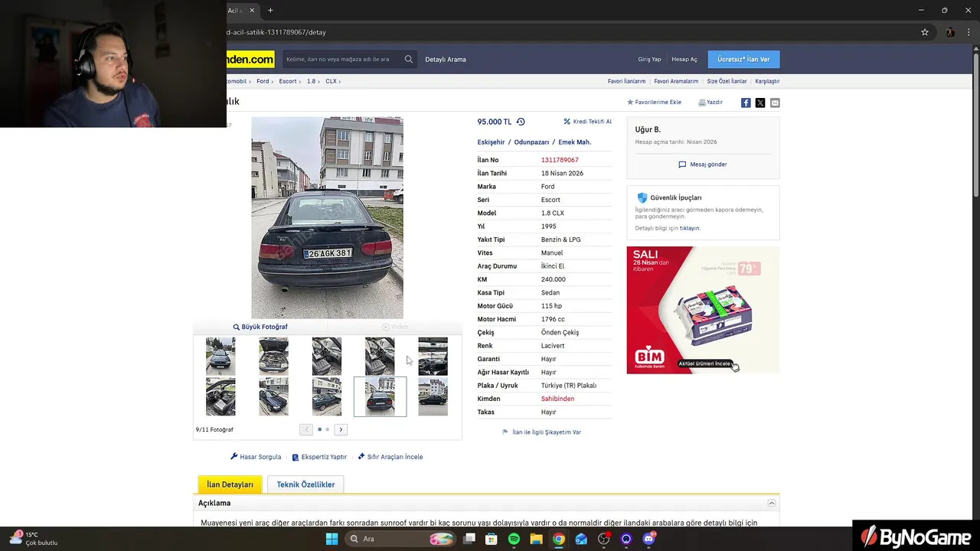Click Escort breadcrumb
The image size is (980, 551).
pos(288,81)
